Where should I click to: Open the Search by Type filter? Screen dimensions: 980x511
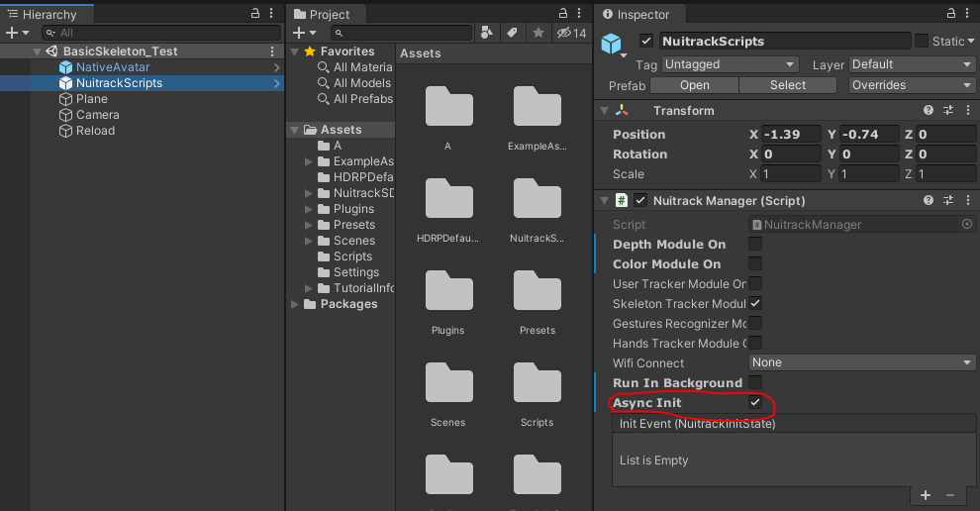(486, 33)
